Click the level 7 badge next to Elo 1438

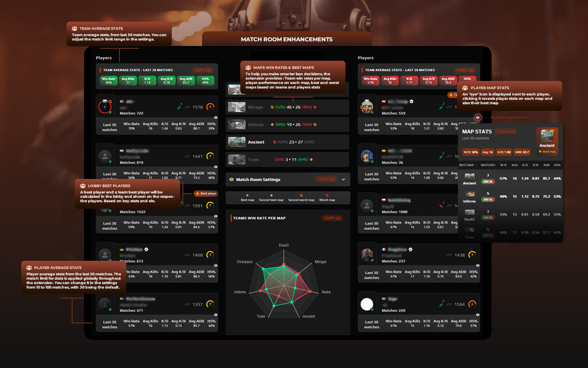coord(472,255)
